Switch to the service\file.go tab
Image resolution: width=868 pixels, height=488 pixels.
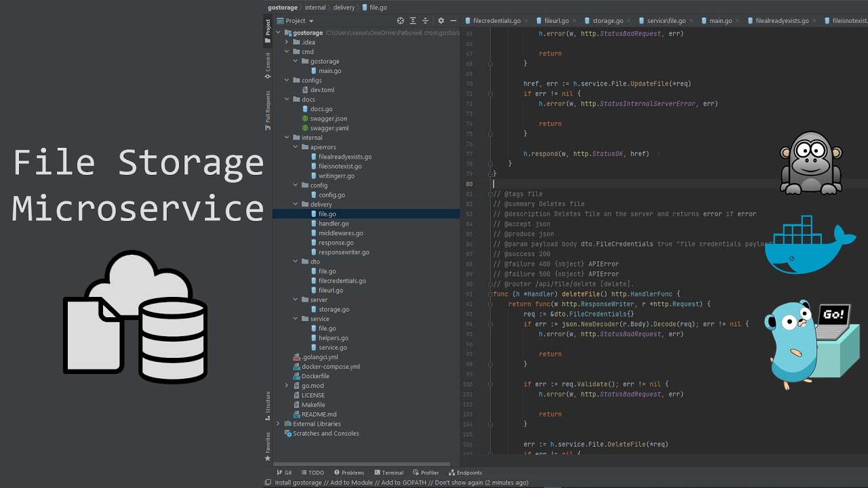(667, 21)
